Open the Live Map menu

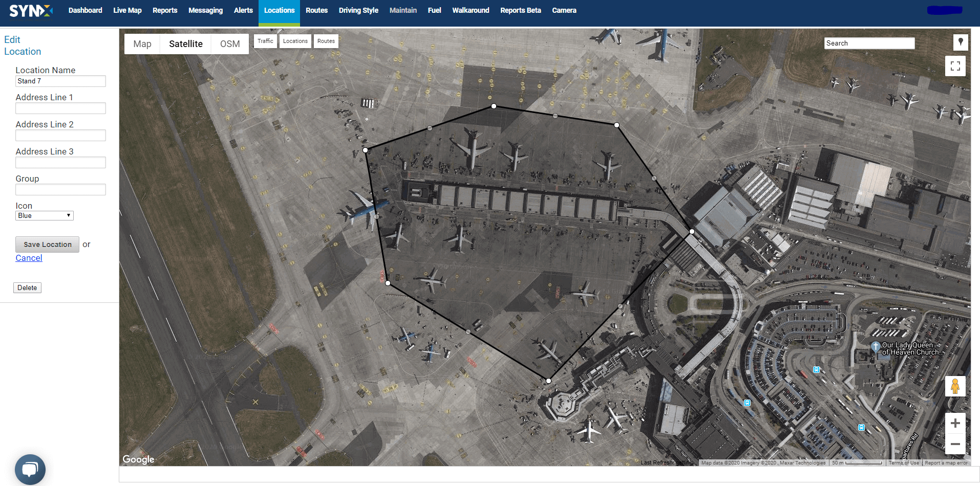pyautogui.click(x=127, y=10)
